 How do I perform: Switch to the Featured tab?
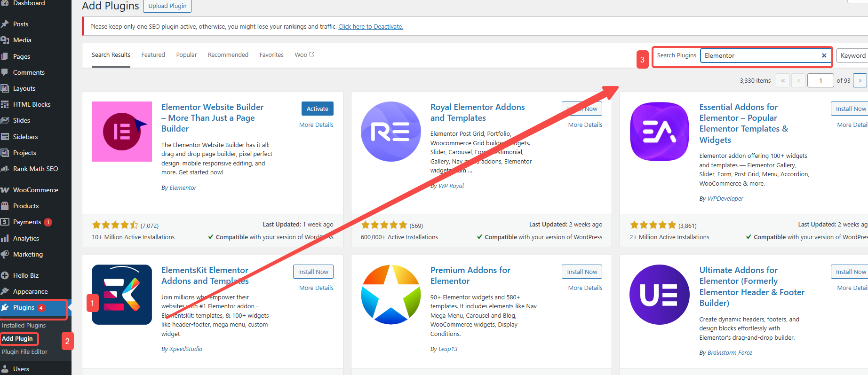coord(153,55)
